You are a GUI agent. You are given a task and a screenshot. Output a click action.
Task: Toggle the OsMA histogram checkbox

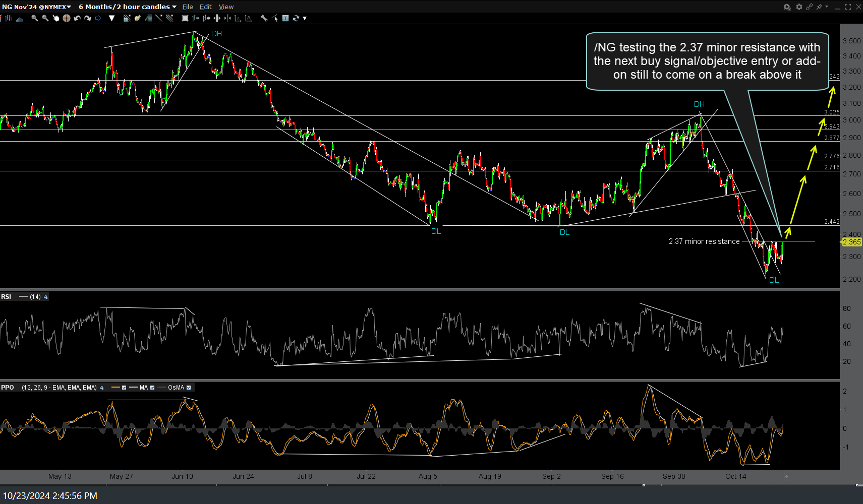pyautogui.click(x=189, y=388)
